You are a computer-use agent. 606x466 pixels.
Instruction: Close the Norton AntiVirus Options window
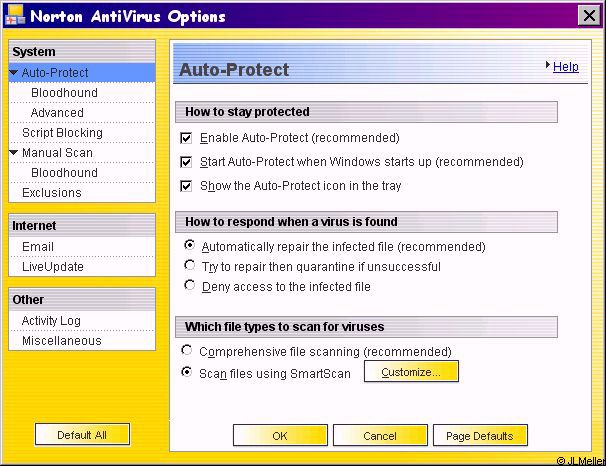(x=589, y=15)
